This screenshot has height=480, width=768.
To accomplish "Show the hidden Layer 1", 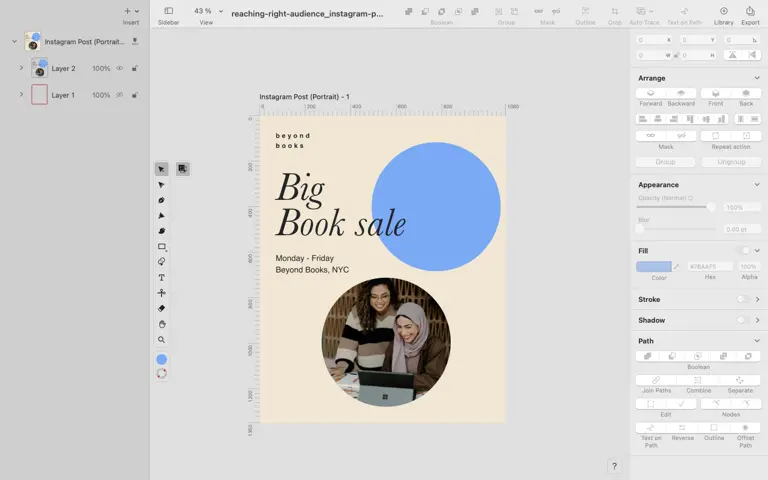I will tap(120, 95).
